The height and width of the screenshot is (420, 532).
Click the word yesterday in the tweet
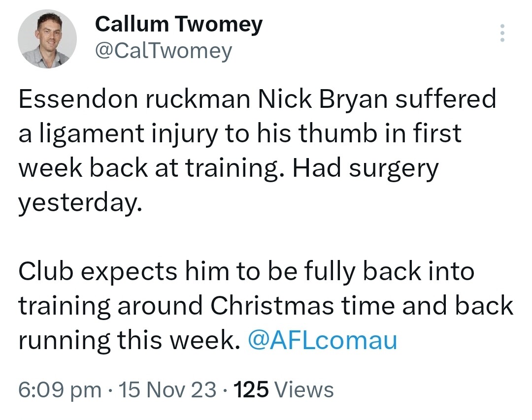coord(80,203)
